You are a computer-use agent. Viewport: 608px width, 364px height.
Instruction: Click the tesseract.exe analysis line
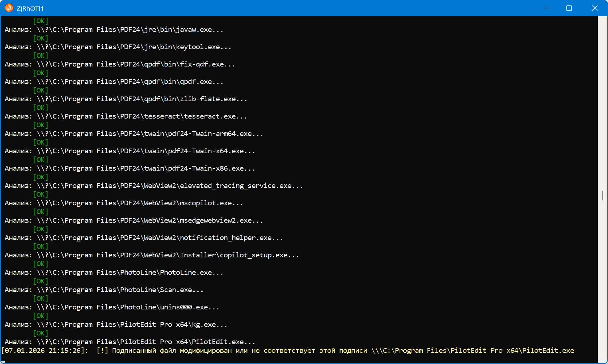pyautogui.click(x=126, y=116)
